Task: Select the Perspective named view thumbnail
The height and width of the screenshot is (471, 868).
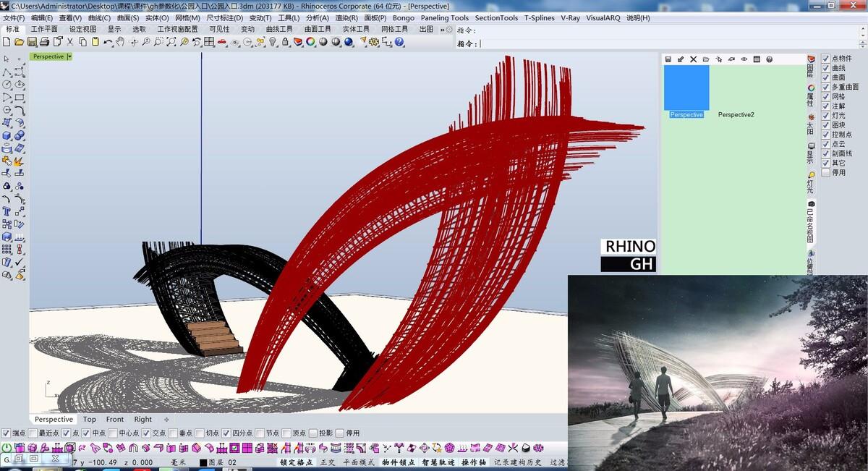Action: pos(686,88)
